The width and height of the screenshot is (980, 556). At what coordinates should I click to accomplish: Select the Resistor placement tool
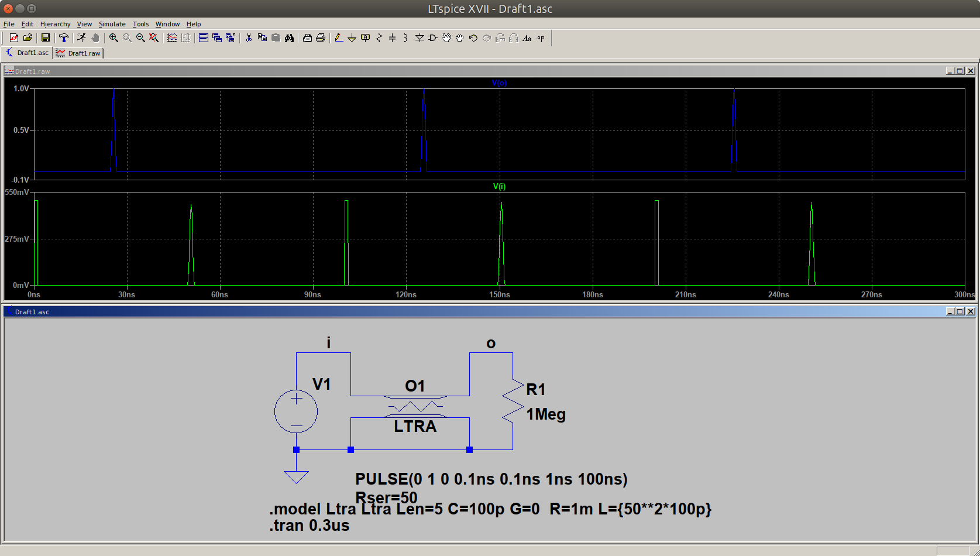pyautogui.click(x=379, y=38)
